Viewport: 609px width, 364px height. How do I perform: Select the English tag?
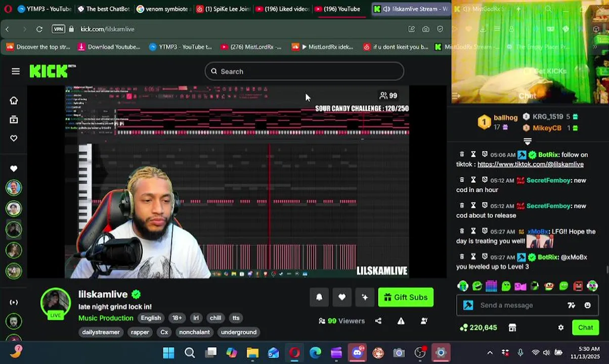pos(151,318)
